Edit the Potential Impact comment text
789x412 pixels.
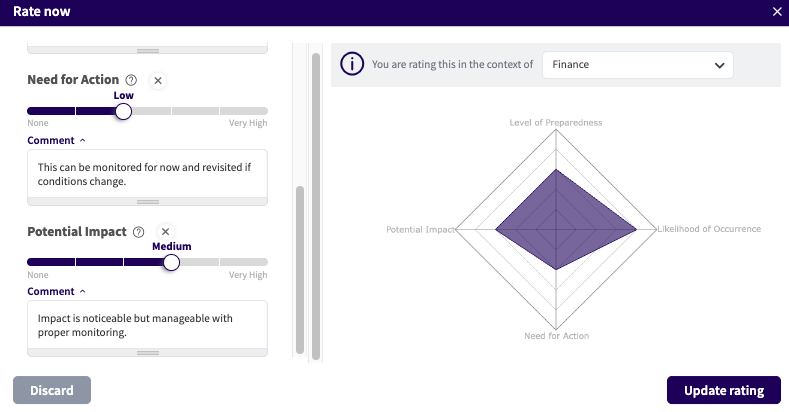coord(147,325)
